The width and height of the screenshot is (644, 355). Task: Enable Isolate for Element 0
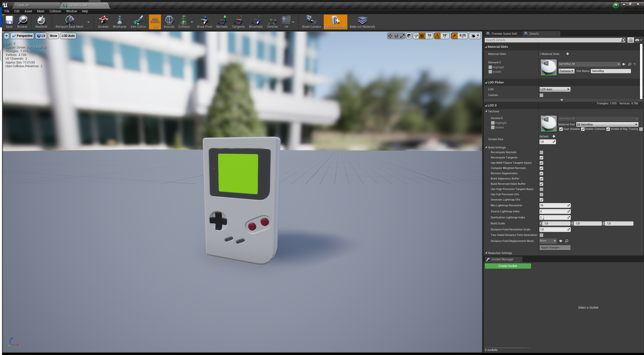(x=490, y=72)
